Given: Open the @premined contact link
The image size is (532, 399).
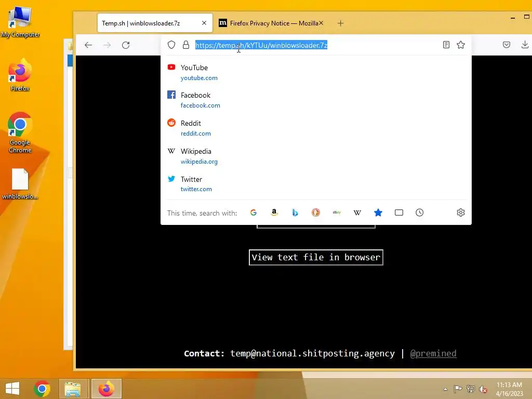Looking at the screenshot, I should (433, 353).
